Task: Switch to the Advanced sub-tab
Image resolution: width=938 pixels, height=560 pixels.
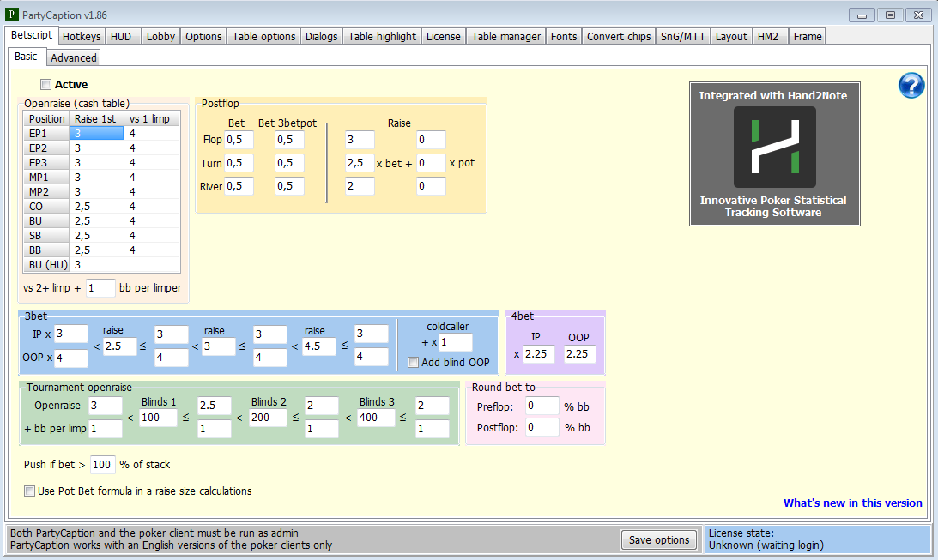Action: pyautogui.click(x=74, y=57)
